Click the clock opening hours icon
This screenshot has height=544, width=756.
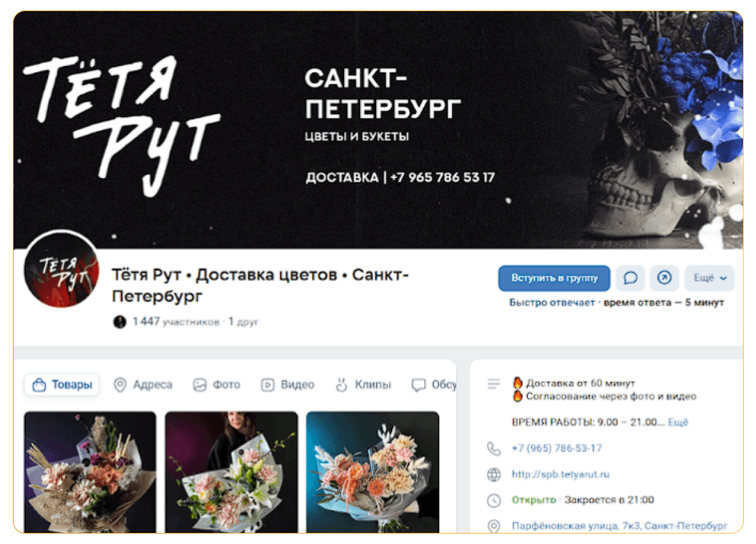(x=493, y=500)
